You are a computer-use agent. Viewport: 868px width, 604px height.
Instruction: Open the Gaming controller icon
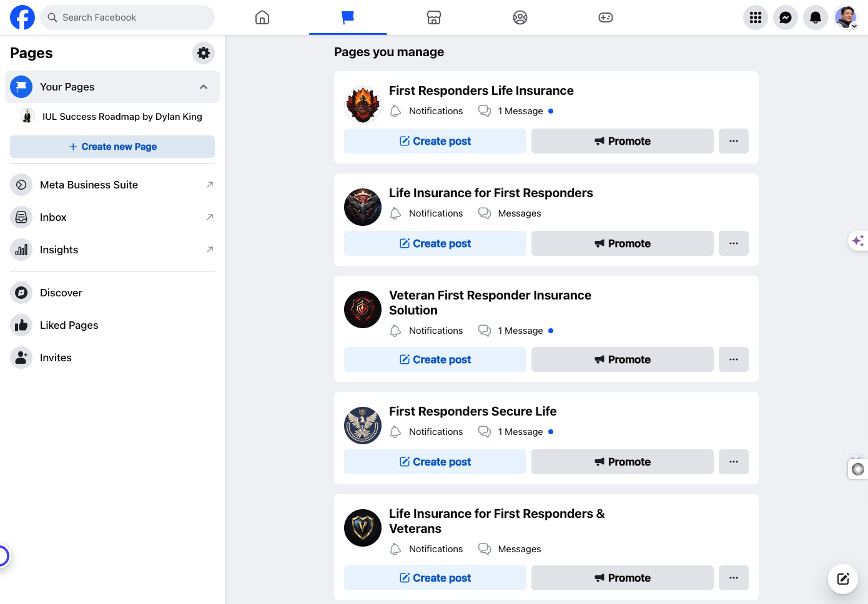pos(606,17)
